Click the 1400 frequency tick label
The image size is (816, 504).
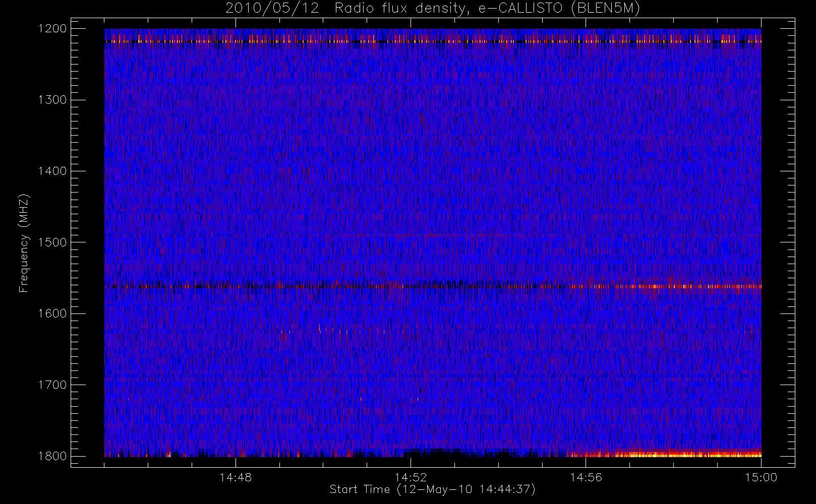53,171
